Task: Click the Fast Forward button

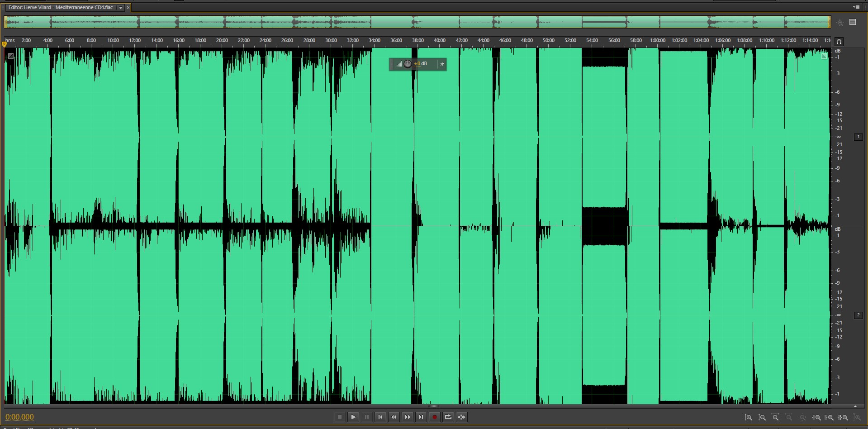Action: pyautogui.click(x=408, y=417)
